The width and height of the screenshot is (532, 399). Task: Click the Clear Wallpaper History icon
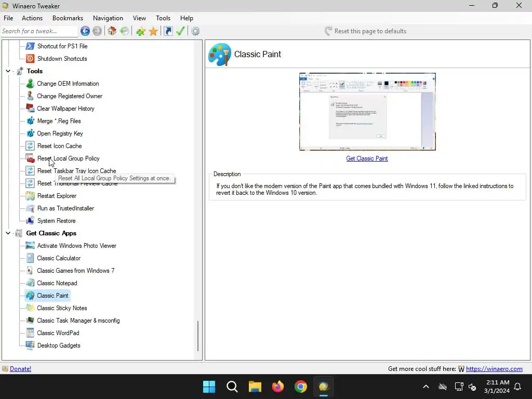[30, 108]
